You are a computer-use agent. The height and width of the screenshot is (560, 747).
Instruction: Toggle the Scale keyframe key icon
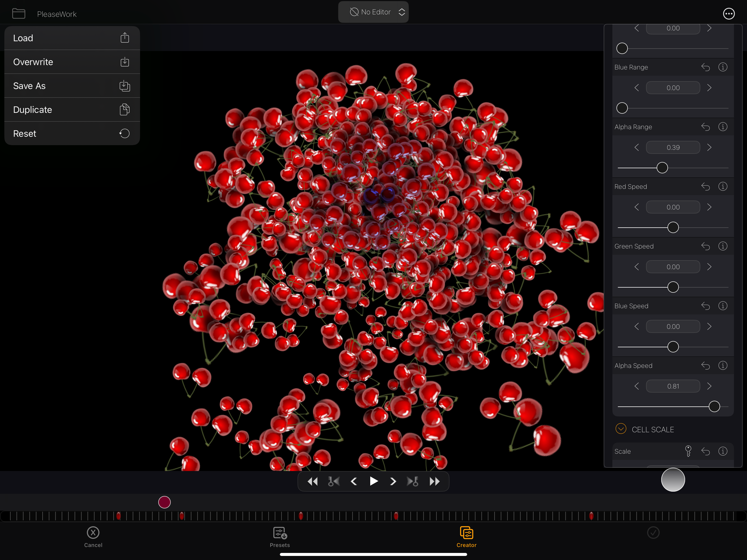688,451
